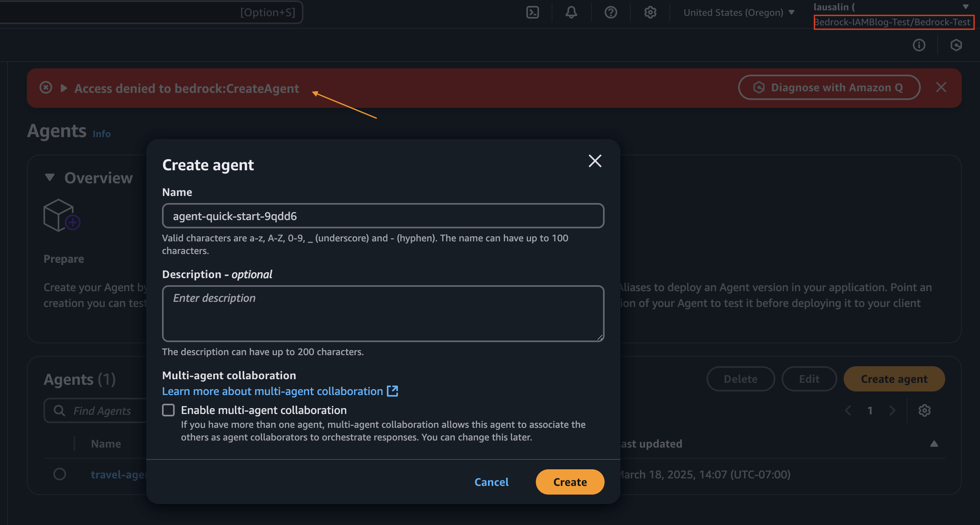Click Diagnose with Amazon Q
The height and width of the screenshot is (525, 980).
[x=829, y=87]
